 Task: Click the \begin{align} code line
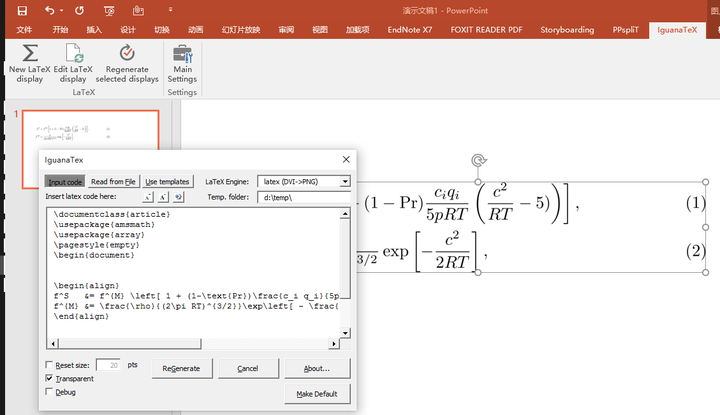click(86, 286)
